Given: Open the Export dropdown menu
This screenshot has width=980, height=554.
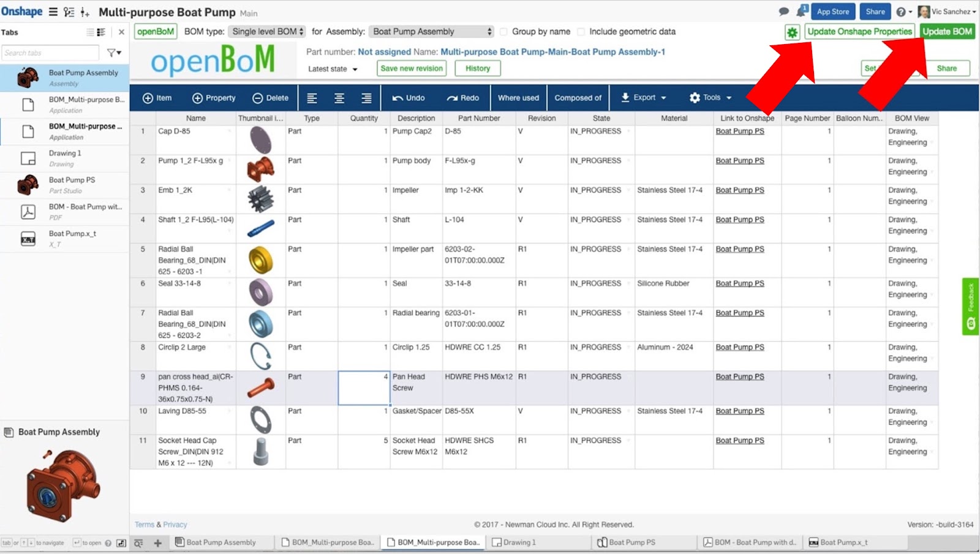Looking at the screenshot, I should click(643, 98).
